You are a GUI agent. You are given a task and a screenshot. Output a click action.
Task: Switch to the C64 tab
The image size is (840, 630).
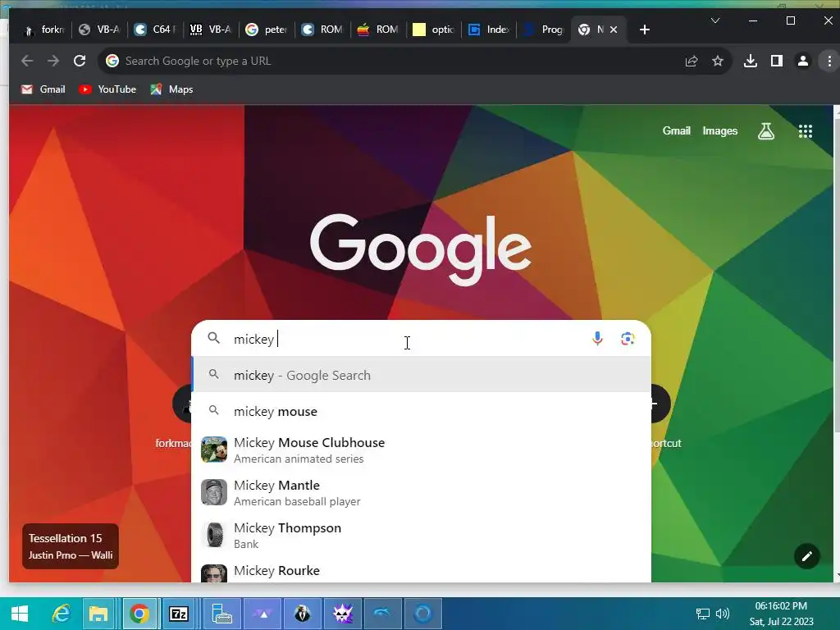[155, 30]
